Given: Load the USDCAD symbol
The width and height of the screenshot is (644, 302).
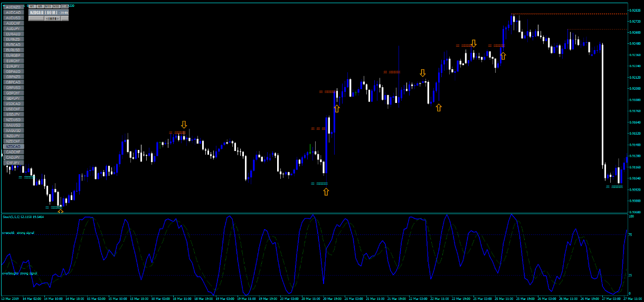Looking at the screenshot, I should point(13,103).
